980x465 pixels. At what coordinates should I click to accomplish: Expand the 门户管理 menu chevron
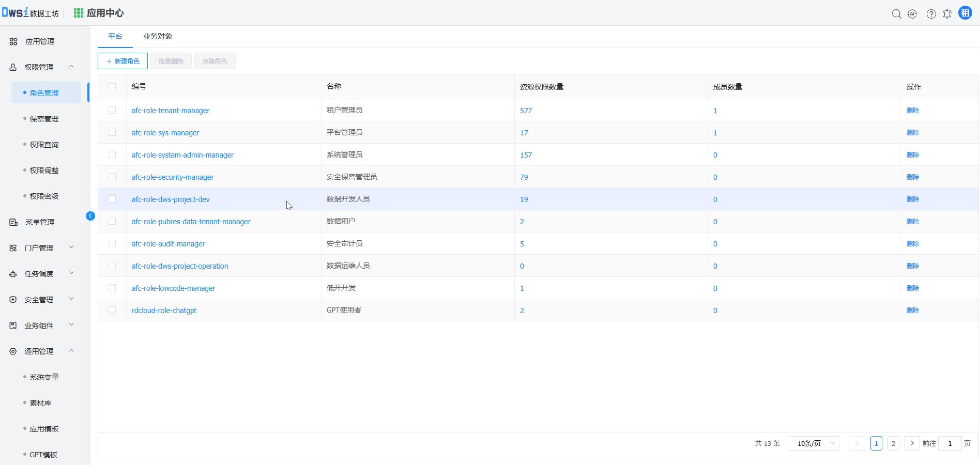pos(71,247)
